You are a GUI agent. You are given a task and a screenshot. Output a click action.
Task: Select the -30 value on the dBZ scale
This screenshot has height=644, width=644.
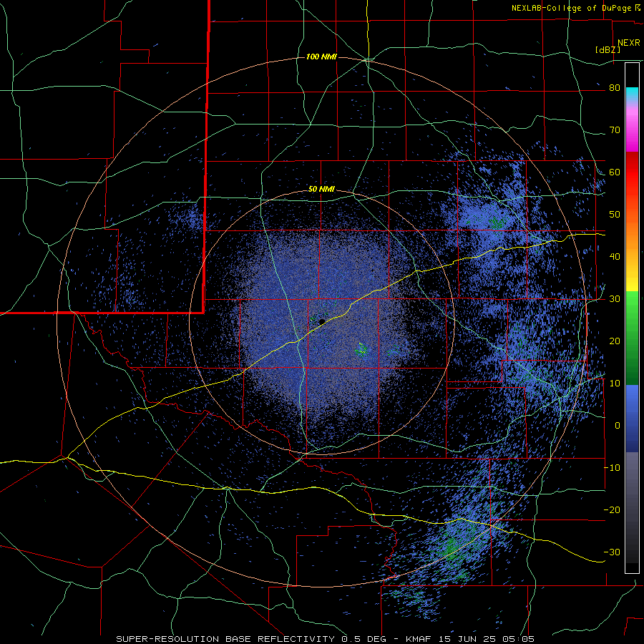(x=612, y=552)
